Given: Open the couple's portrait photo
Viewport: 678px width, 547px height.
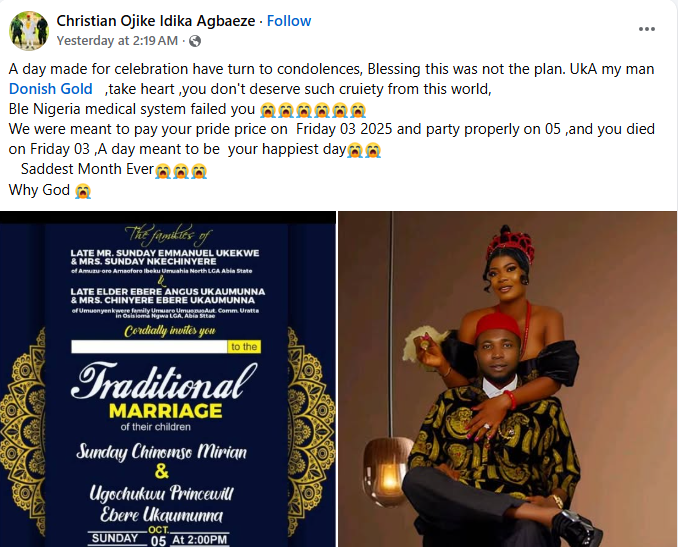Looking at the screenshot, I should (508, 379).
